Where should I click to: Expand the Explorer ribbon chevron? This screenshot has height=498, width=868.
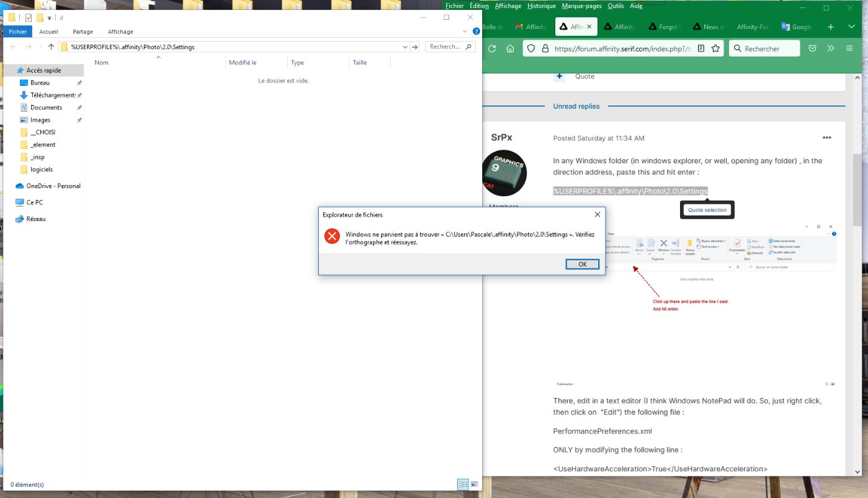tap(465, 31)
